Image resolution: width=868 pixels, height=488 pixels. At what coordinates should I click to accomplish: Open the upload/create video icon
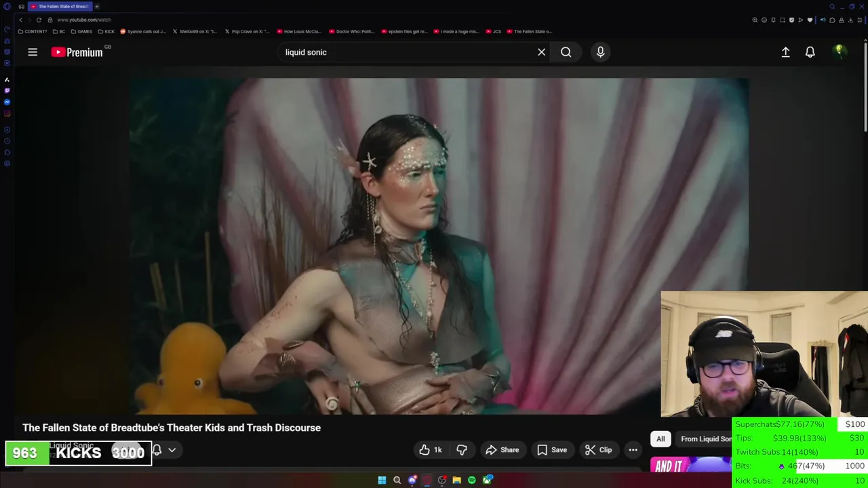785,52
